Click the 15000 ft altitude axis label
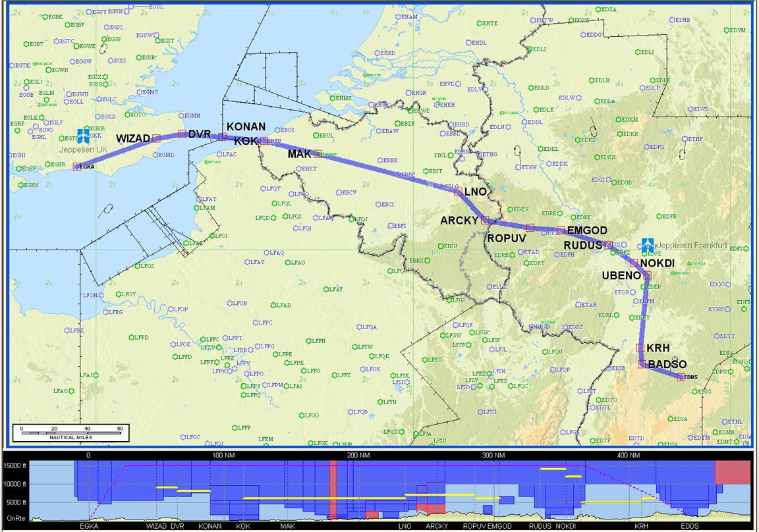759x532 pixels. click(15, 465)
